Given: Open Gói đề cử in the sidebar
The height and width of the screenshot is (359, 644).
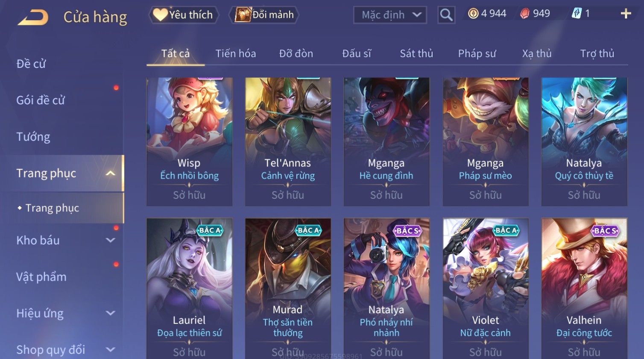Looking at the screenshot, I should click(41, 100).
